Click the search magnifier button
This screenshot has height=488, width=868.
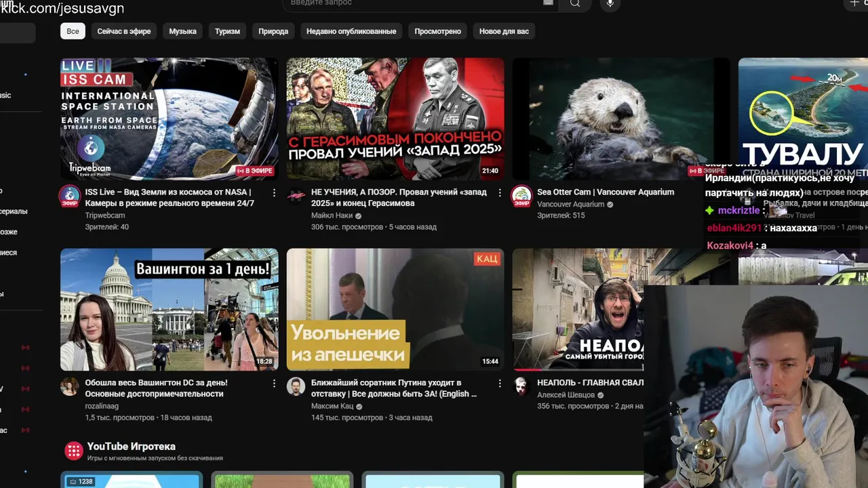pos(575,3)
